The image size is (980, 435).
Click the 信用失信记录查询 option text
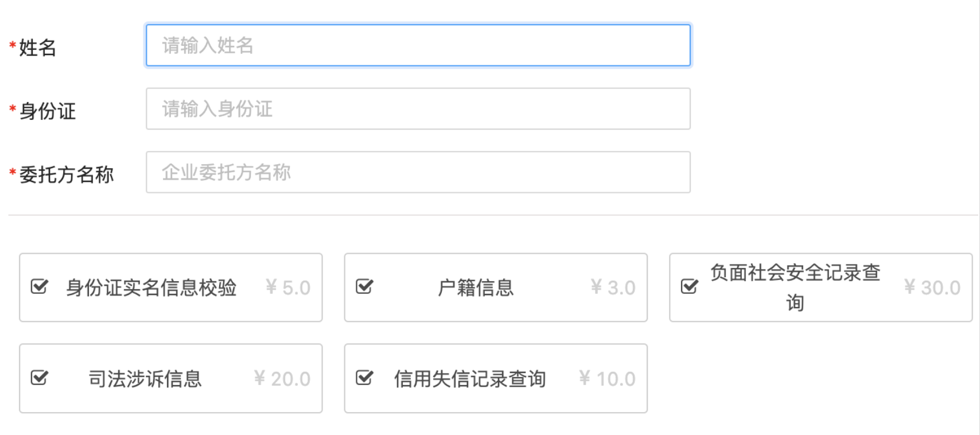(470, 379)
